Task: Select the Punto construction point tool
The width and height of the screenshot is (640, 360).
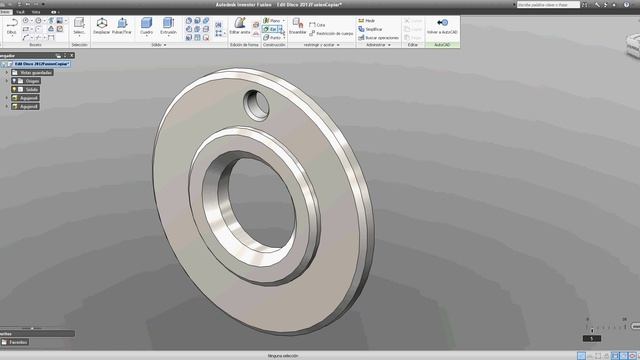Action: [272, 38]
